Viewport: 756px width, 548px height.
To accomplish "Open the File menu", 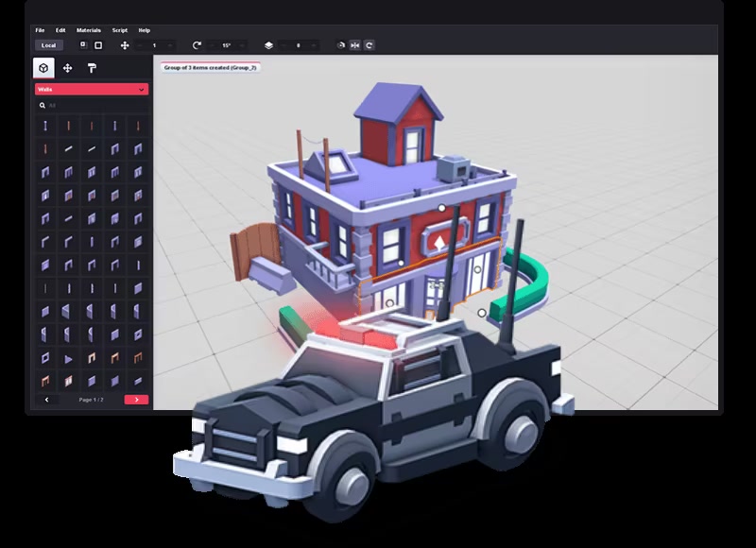I will [40, 30].
